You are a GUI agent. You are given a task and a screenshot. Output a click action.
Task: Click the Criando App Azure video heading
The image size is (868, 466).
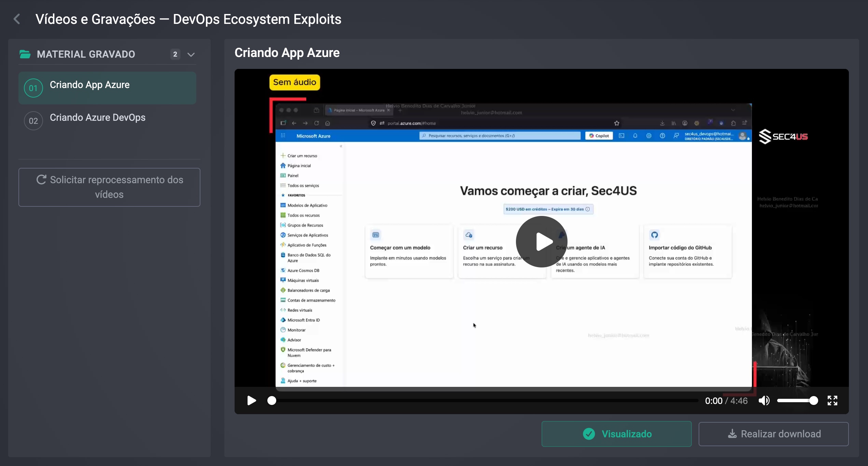(x=287, y=53)
